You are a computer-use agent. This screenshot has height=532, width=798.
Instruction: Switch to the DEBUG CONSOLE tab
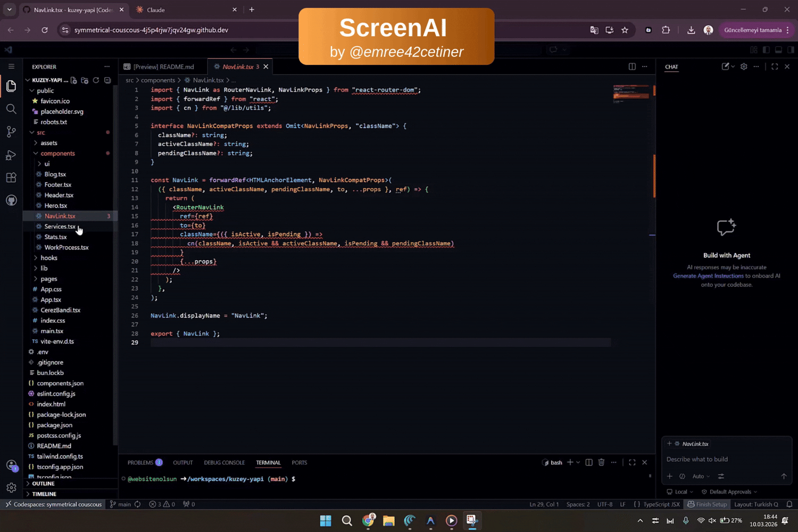point(225,462)
